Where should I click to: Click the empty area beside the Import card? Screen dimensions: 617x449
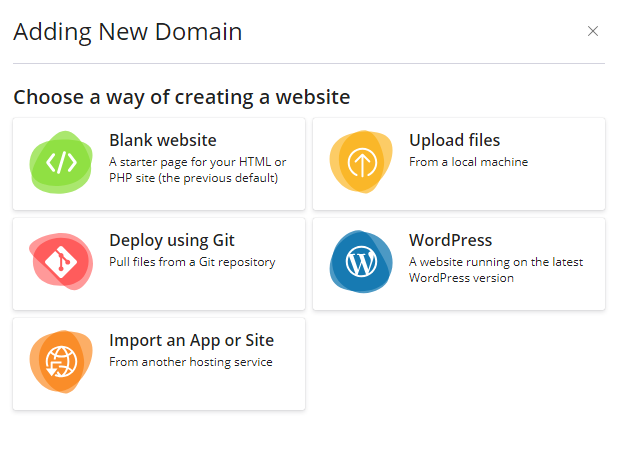point(458,364)
